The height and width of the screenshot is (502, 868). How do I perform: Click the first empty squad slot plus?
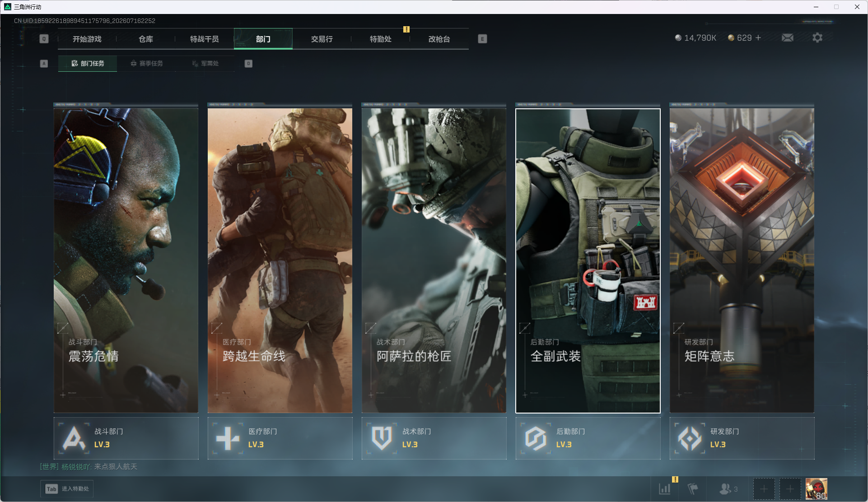tap(764, 489)
